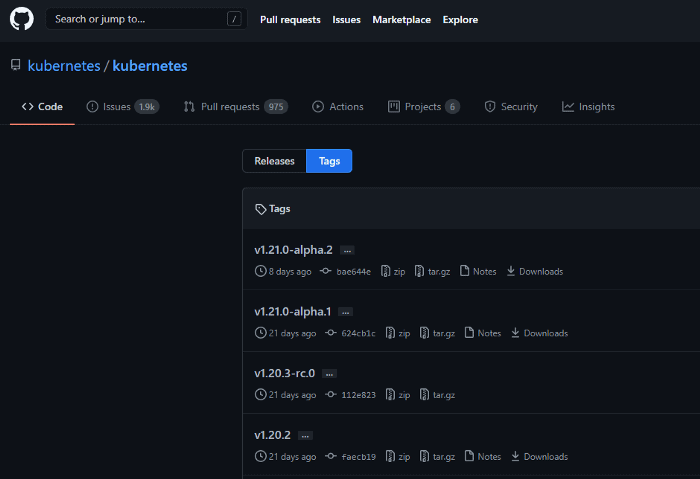The height and width of the screenshot is (479, 700).
Task: Open commit 624cb1c
Action: (x=358, y=333)
